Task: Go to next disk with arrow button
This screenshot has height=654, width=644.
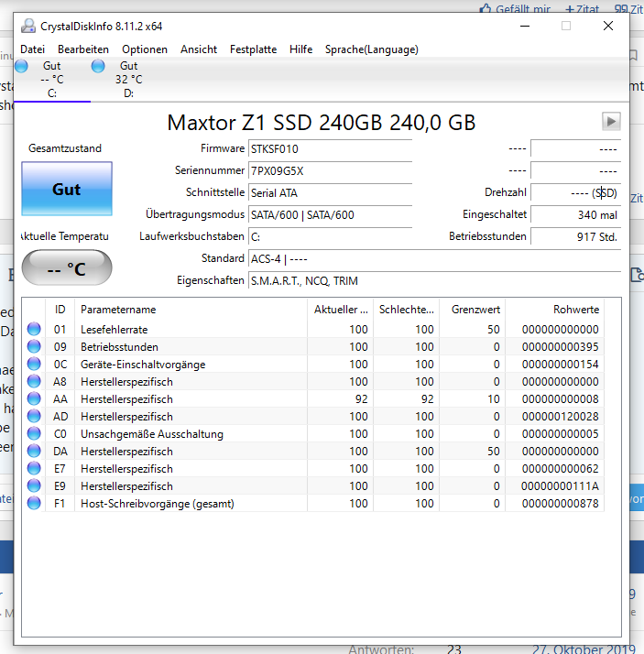Action: [x=611, y=122]
